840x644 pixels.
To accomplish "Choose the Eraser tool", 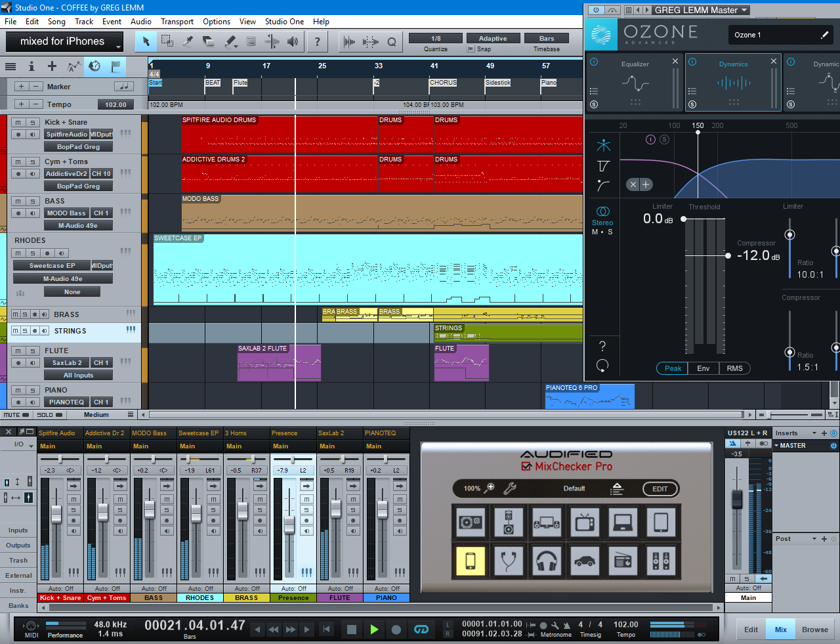I will (x=209, y=41).
